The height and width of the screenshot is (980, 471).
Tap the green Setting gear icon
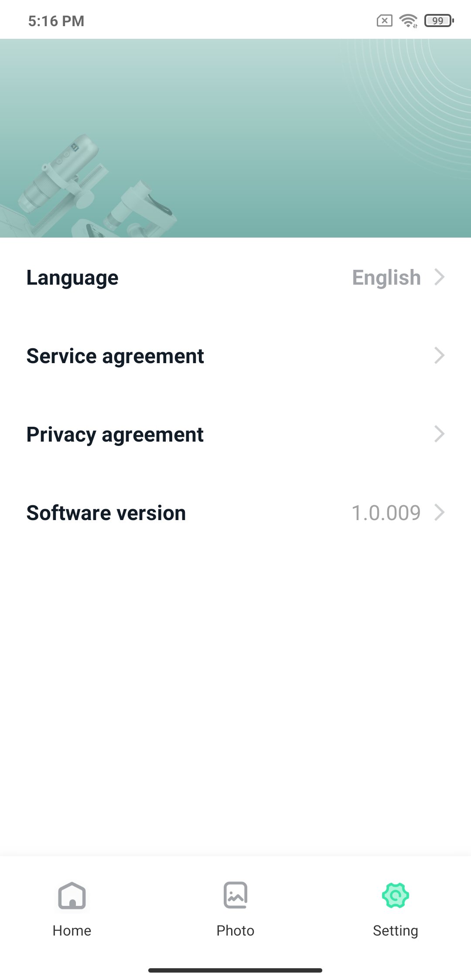(396, 895)
